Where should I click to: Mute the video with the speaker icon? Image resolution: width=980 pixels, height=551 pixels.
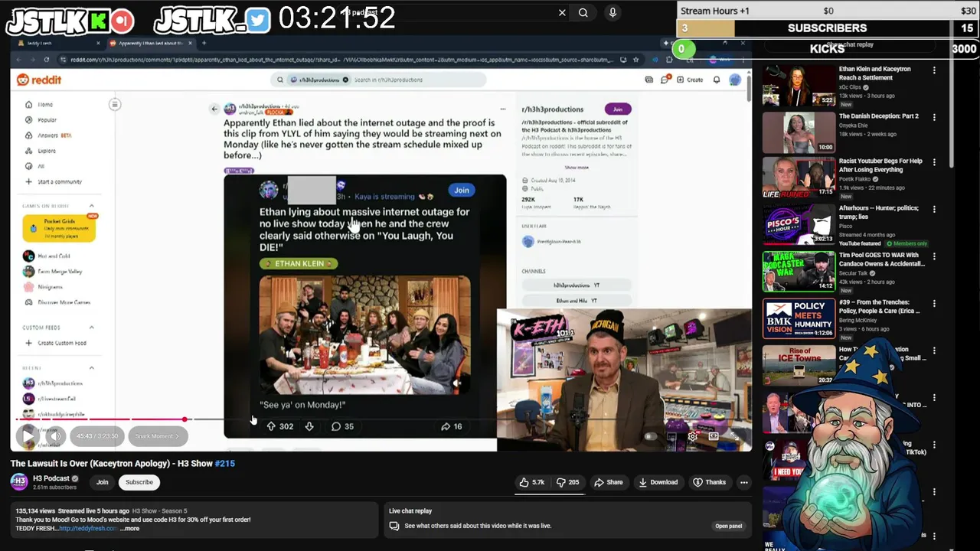pos(55,436)
